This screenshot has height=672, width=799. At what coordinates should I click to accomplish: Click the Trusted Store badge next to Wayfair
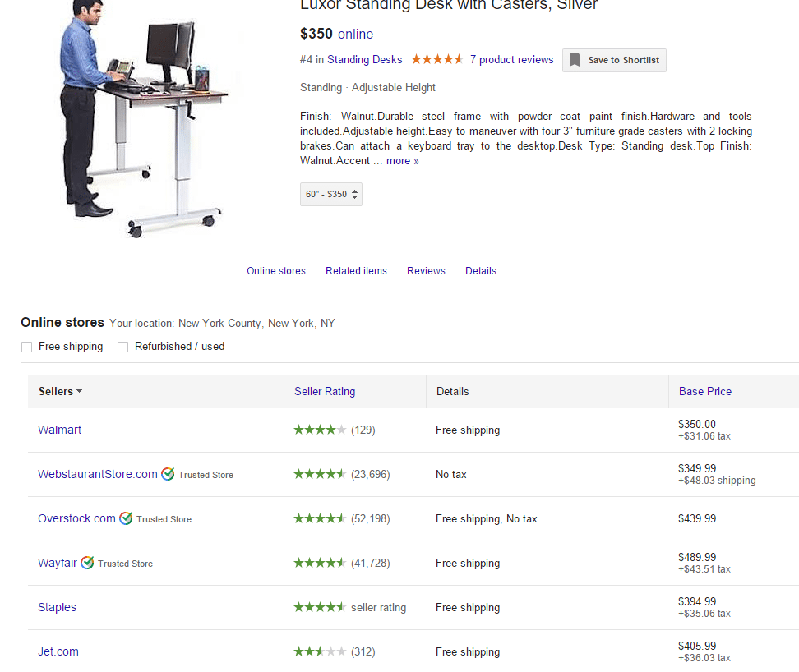coord(117,563)
